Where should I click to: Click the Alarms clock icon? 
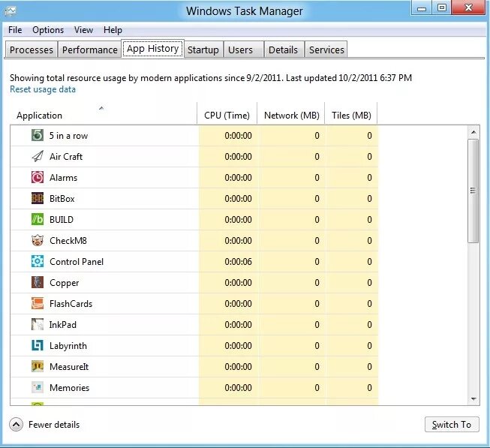pyautogui.click(x=38, y=177)
